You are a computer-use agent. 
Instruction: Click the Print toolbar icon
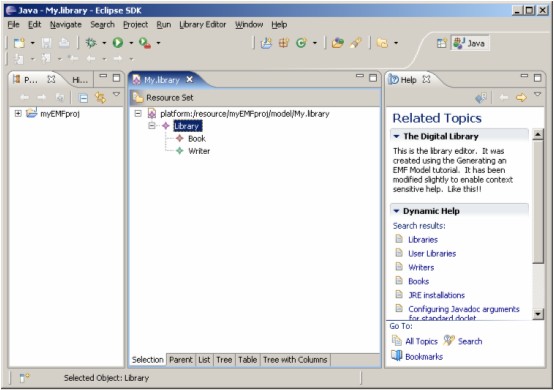tap(64, 43)
